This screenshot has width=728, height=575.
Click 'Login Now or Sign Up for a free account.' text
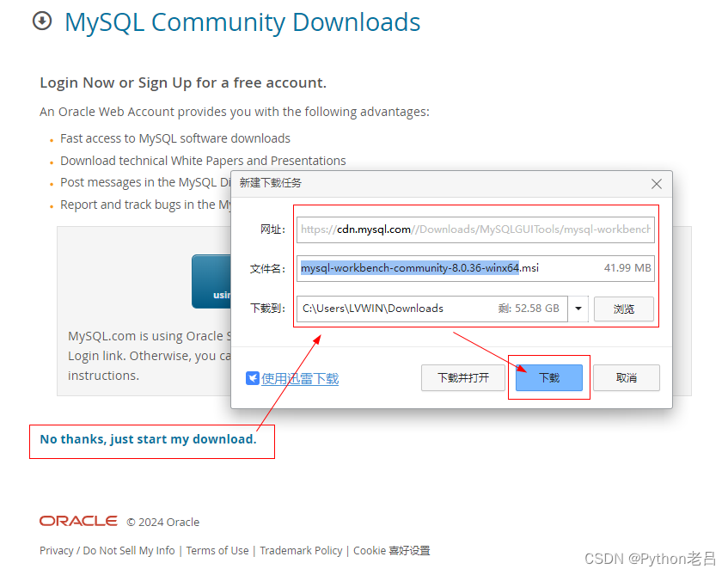pyautogui.click(x=183, y=83)
